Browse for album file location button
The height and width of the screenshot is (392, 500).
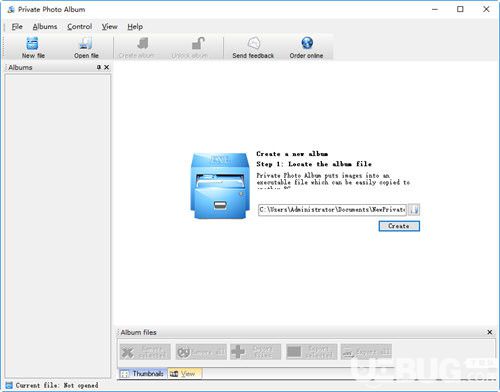414,210
